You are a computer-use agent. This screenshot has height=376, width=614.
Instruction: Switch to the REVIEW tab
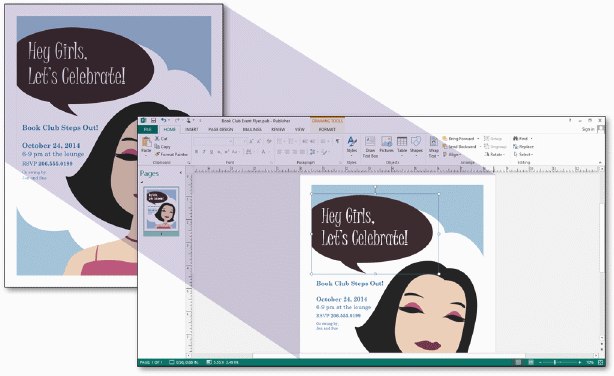pyautogui.click(x=278, y=129)
